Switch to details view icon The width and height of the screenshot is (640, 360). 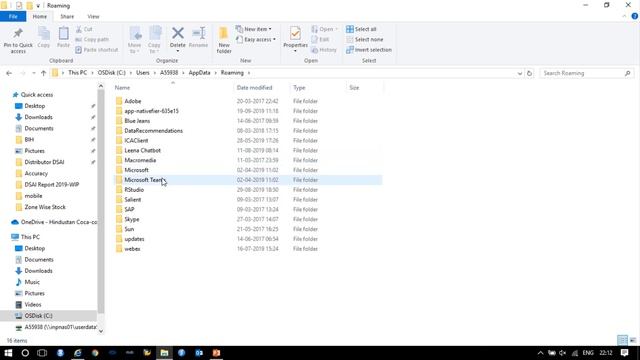pyautogui.click(x=622, y=340)
